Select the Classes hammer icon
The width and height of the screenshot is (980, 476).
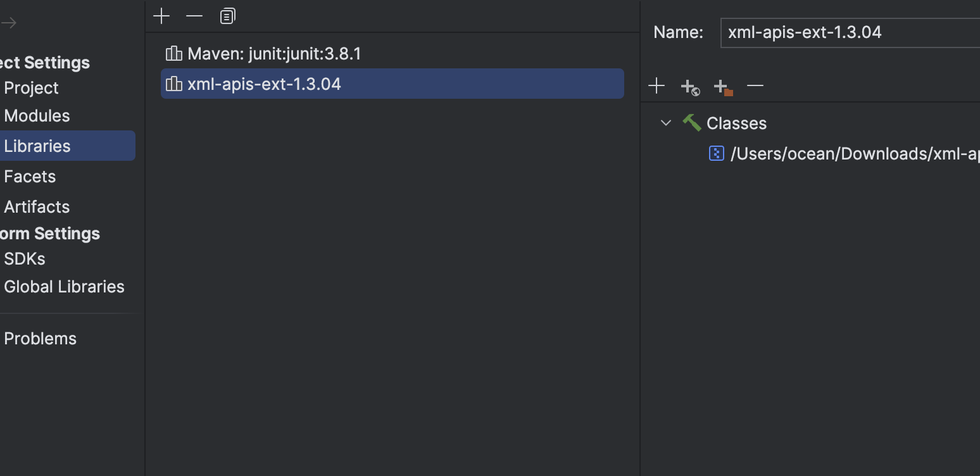tap(691, 123)
